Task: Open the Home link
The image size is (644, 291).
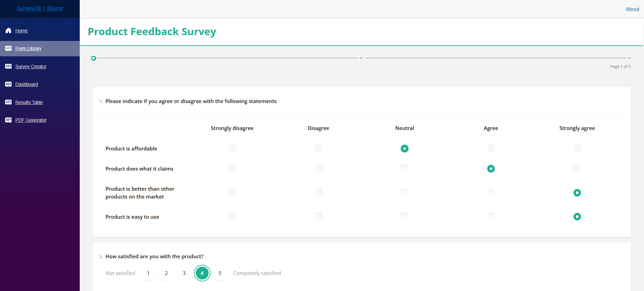Action: (x=21, y=31)
